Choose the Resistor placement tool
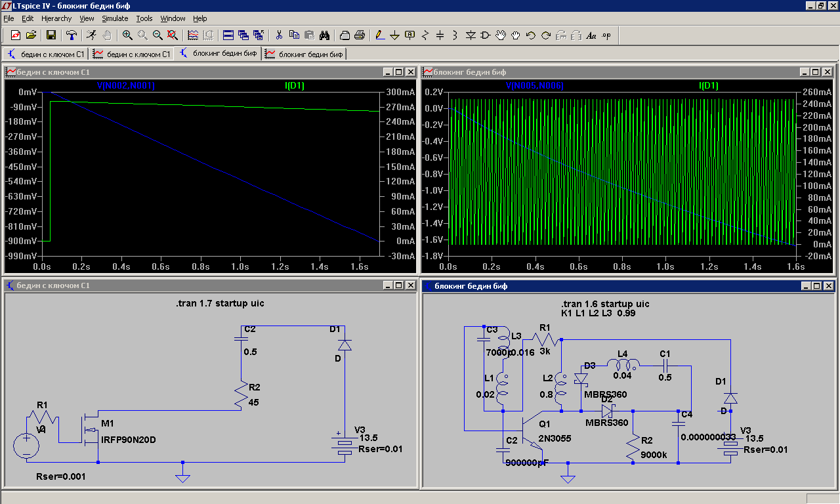840x504 pixels. click(425, 35)
